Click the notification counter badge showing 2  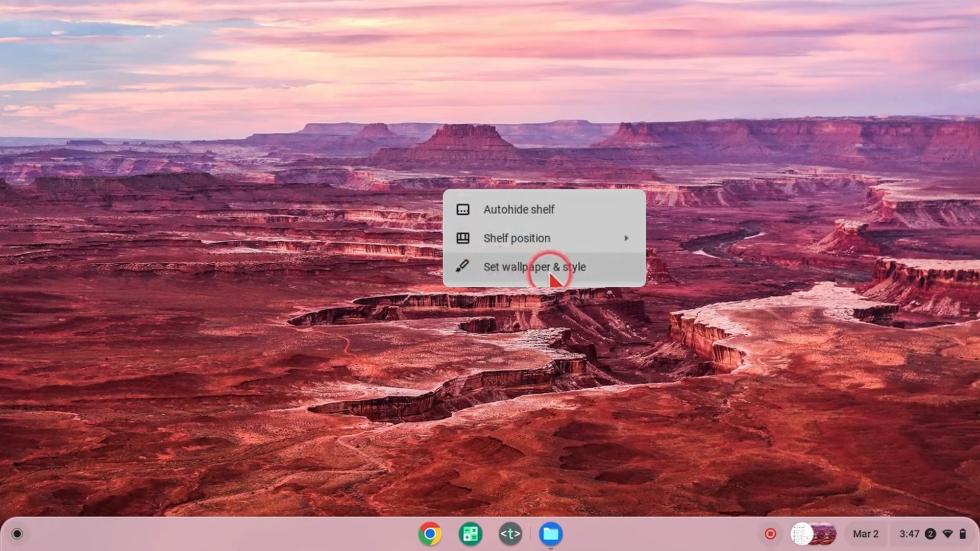[931, 534]
